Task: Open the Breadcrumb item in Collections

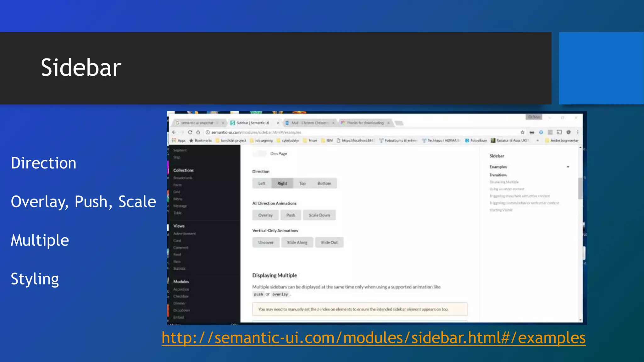Action: [183, 178]
